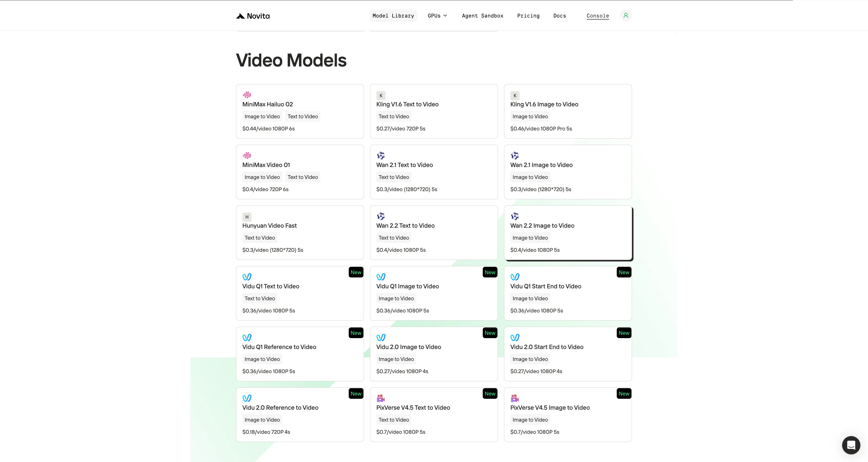Click the Vidu Q1 Reference to Video title

point(279,347)
